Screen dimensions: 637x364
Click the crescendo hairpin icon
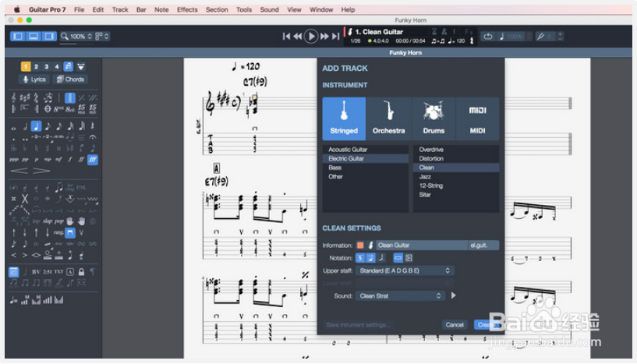(x=19, y=171)
